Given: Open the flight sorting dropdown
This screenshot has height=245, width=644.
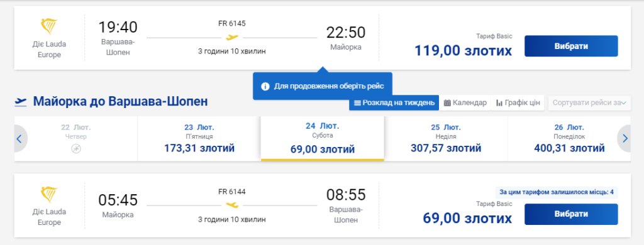Looking at the screenshot, I should 589,102.
